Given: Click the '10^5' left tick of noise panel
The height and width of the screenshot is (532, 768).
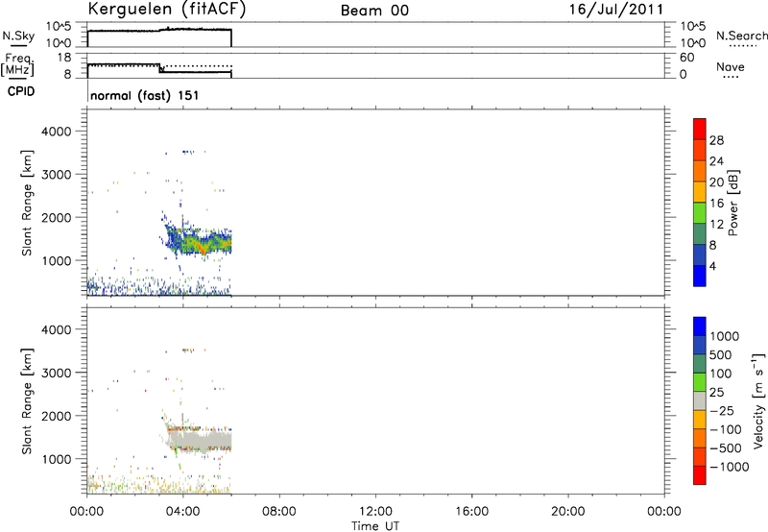Looking at the screenshot, I should (59, 27).
